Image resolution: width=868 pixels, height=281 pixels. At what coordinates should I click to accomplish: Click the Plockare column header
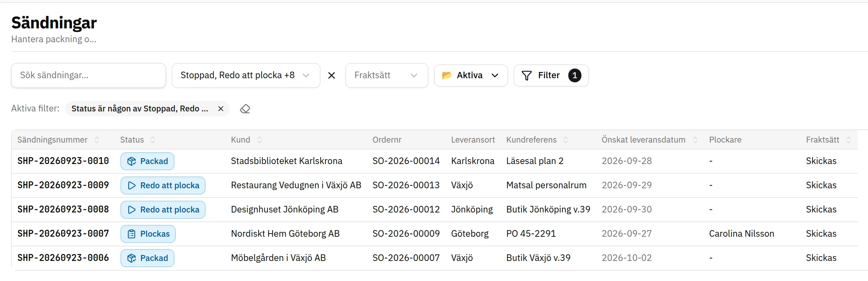click(725, 140)
